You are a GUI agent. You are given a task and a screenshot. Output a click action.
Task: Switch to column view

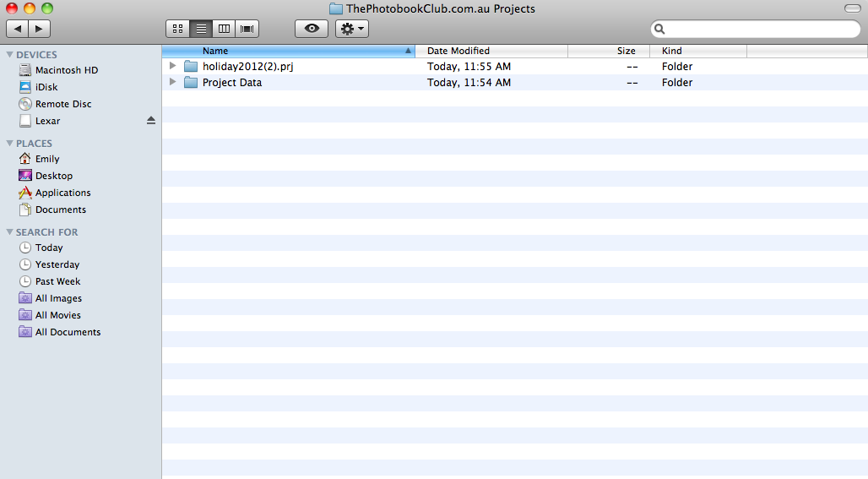pyautogui.click(x=225, y=29)
